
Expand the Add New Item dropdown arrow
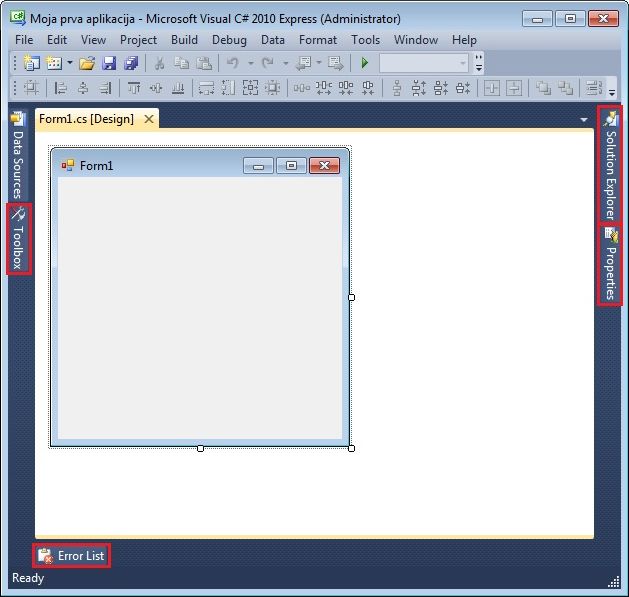point(69,63)
